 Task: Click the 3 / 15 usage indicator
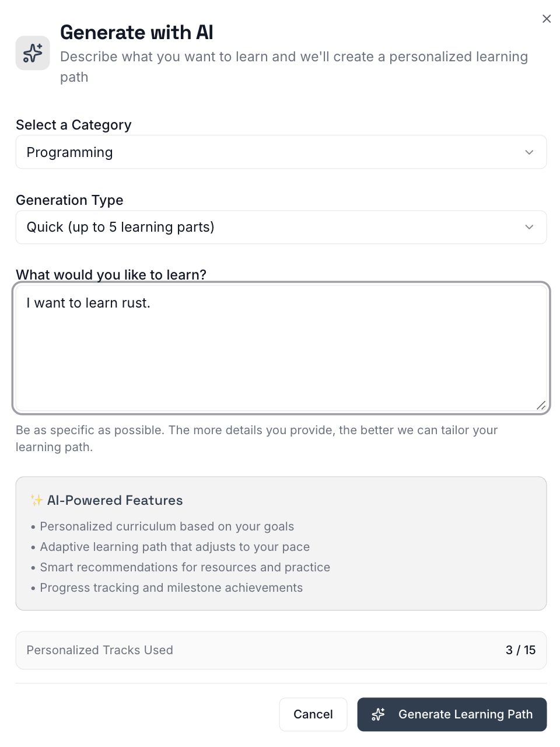pos(520,650)
